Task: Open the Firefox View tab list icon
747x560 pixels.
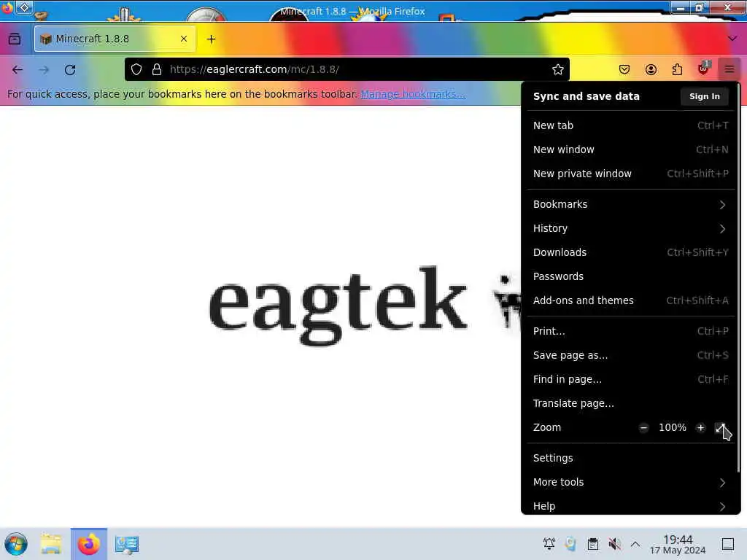Action: pyautogui.click(x=15, y=39)
